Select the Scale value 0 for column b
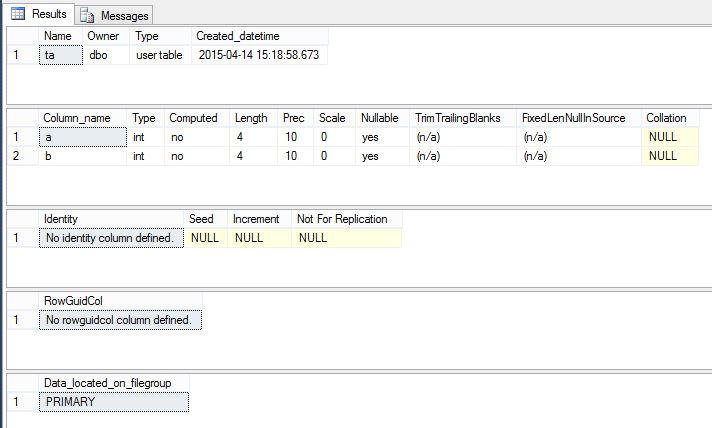The height and width of the screenshot is (428, 712). (335, 156)
